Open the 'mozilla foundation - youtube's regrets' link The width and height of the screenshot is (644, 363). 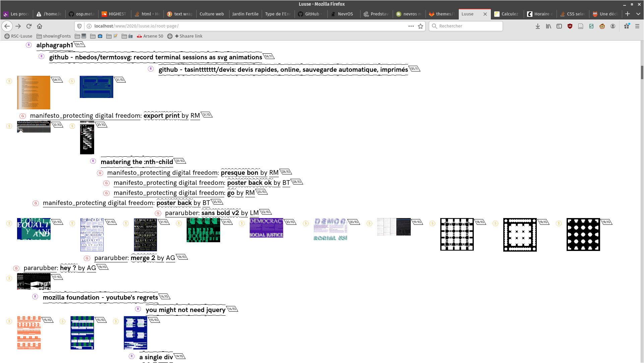(x=100, y=298)
